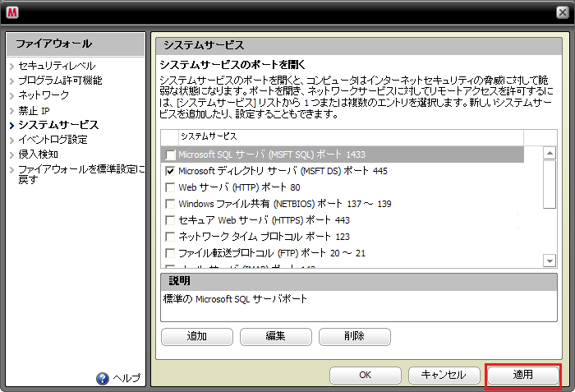The image size is (575, 392).
Task: Uncheck Microsoft ディレクトリ サーバ port 445
Action: click(171, 171)
